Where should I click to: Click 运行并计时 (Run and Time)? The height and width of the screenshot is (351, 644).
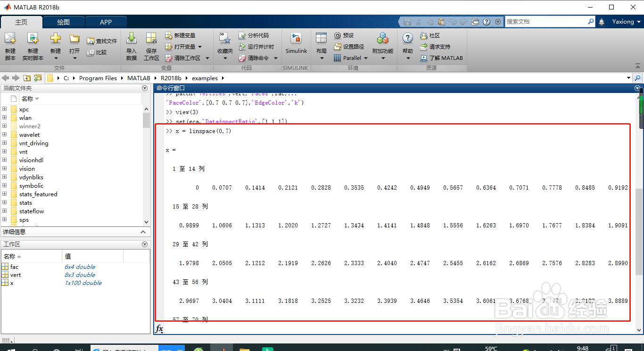256,47
